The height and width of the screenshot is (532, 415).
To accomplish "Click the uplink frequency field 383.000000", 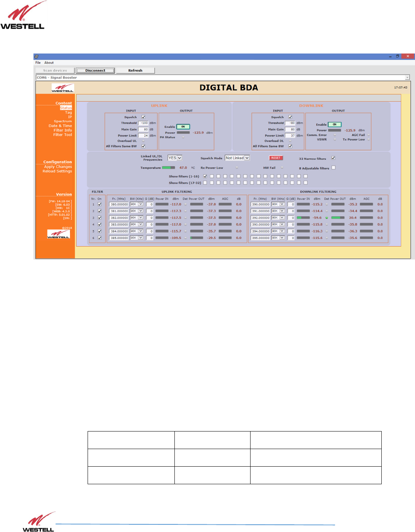I will [119, 224].
